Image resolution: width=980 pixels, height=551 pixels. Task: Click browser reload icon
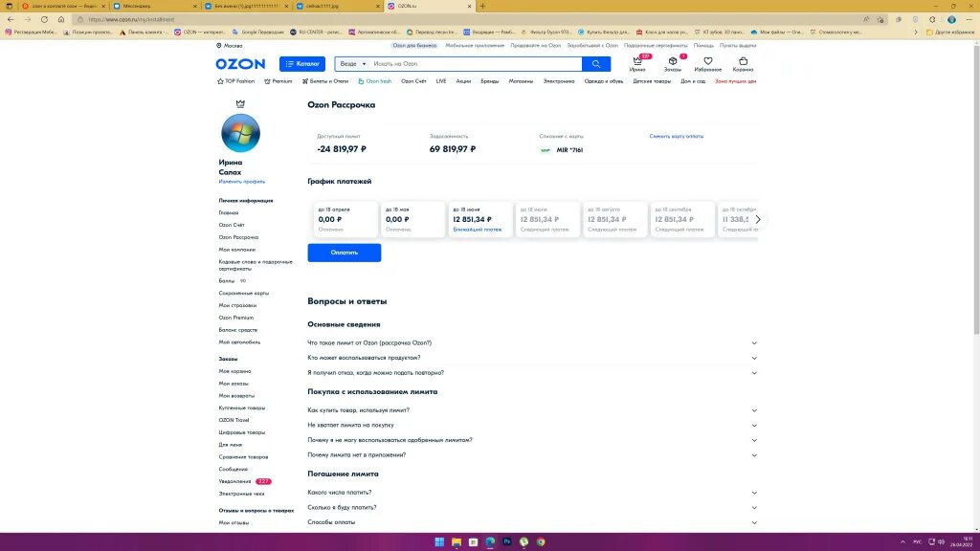tap(44, 19)
